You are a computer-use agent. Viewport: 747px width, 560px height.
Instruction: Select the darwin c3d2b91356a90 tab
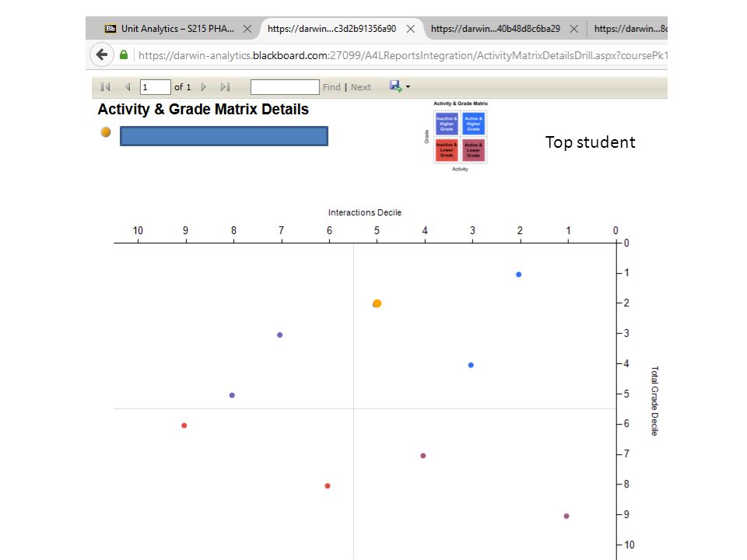point(331,29)
